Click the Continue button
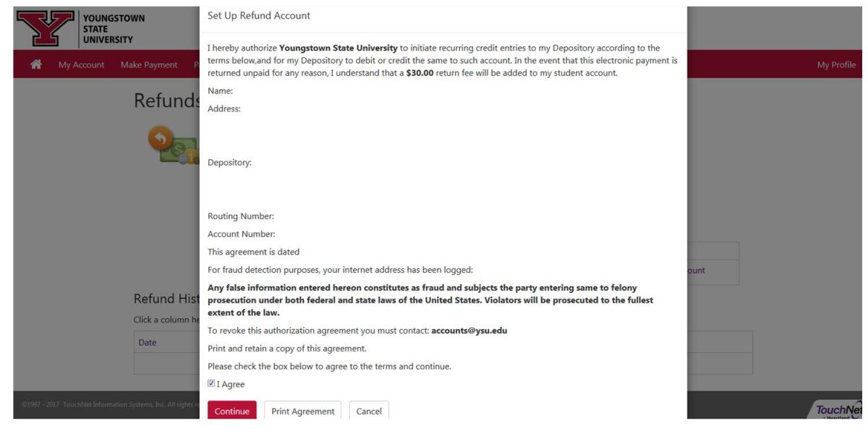868x434 pixels. [232, 410]
